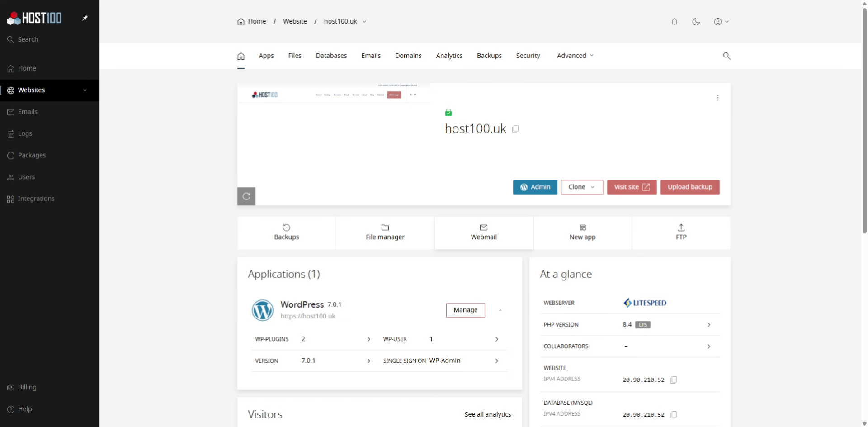868x427 pixels.
Task: Open the website card three-dot menu
Action: coord(718,98)
